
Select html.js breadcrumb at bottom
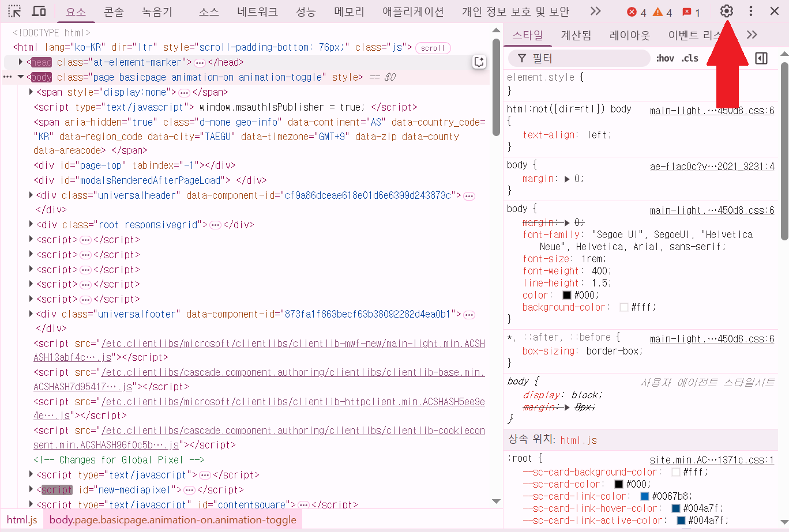pos(22,520)
